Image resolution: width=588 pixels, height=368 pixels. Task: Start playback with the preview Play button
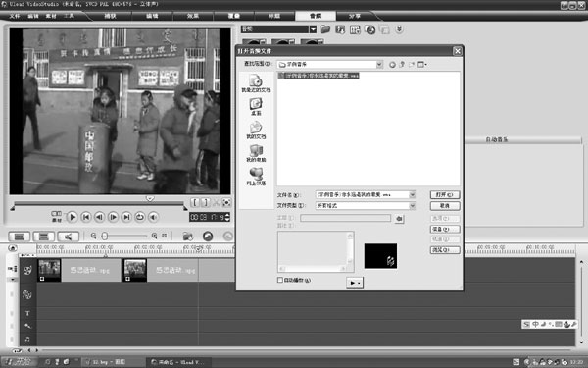coord(72,217)
